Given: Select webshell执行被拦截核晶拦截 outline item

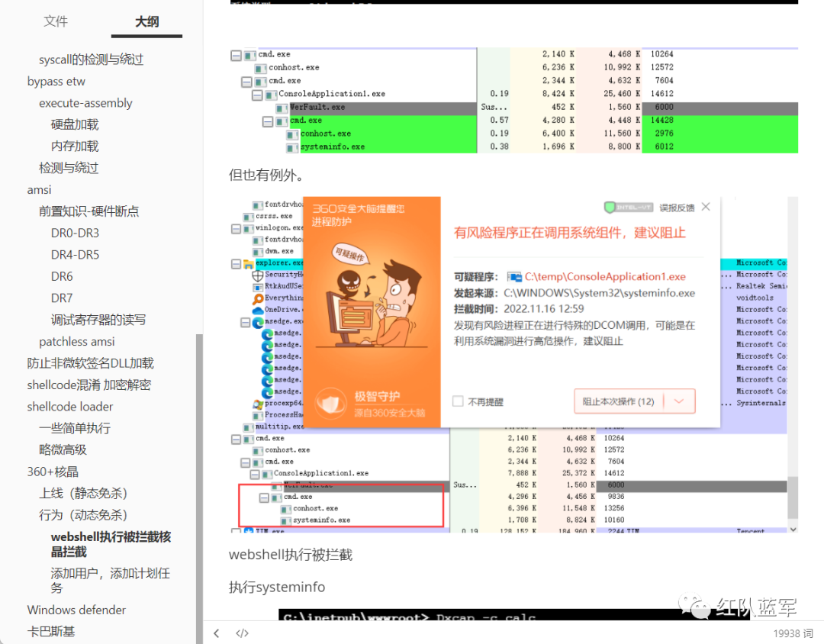Looking at the screenshot, I should click(x=111, y=544).
